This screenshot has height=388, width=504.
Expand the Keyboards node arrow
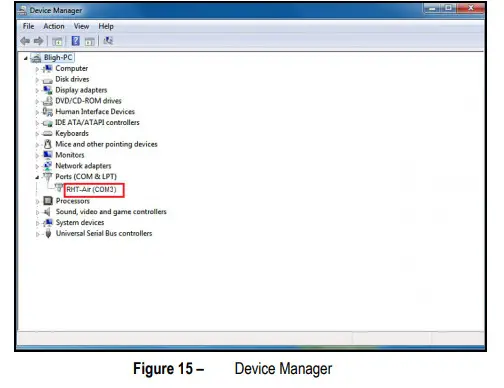tap(37, 134)
